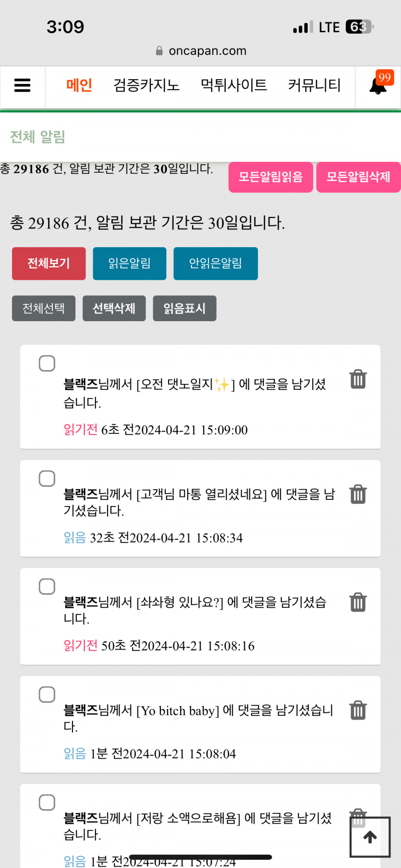Switch to the 먹튀사이트 menu

234,85
